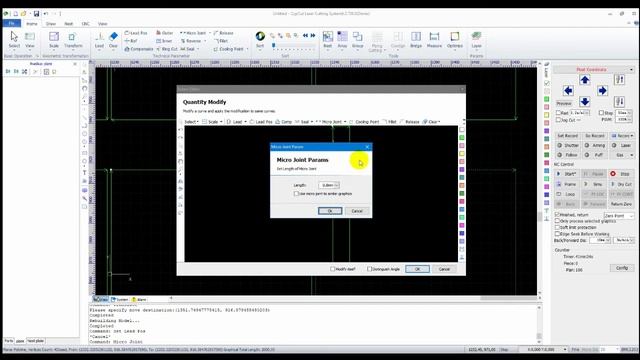Jog the machine up with arrow
The width and height of the screenshot is (640, 360).
(585, 80)
